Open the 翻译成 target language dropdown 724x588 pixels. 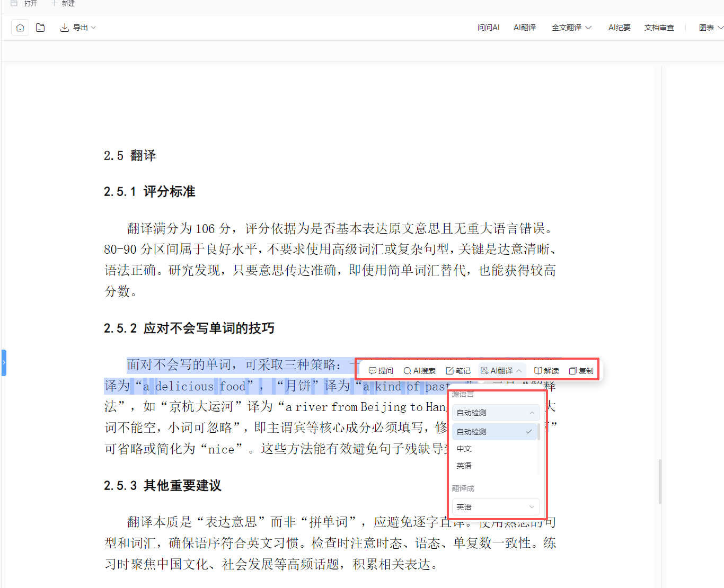coord(496,507)
